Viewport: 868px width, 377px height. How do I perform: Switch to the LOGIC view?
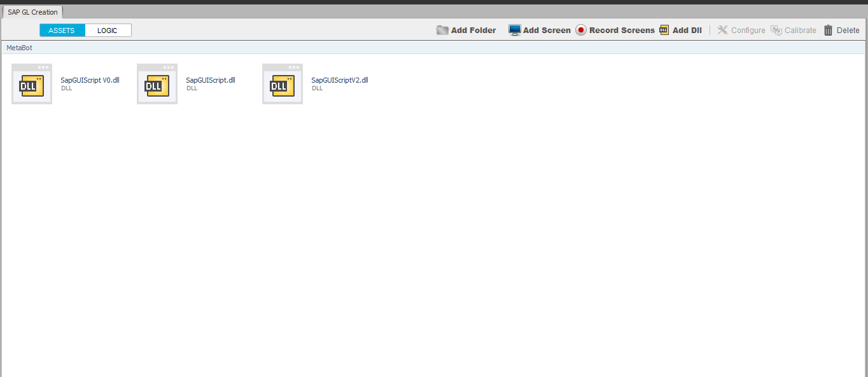(108, 31)
